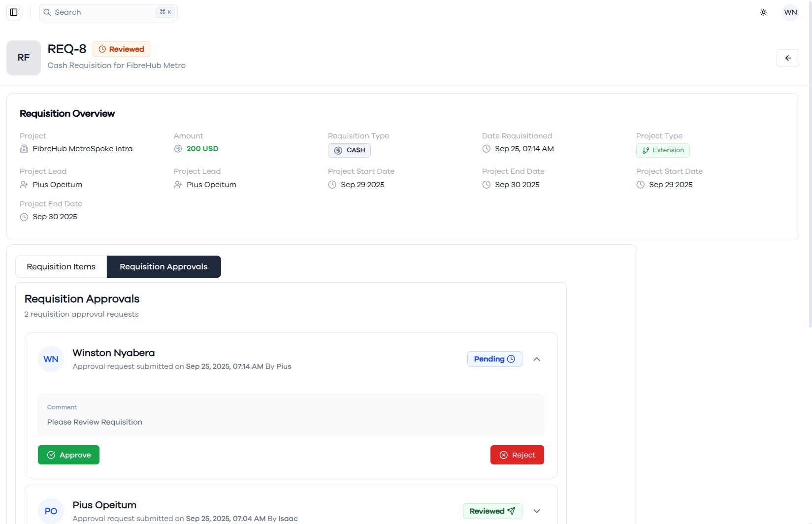This screenshot has width=812, height=524.
Task: Click the RF requisition avatar
Action: pyautogui.click(x=24, y=58)
